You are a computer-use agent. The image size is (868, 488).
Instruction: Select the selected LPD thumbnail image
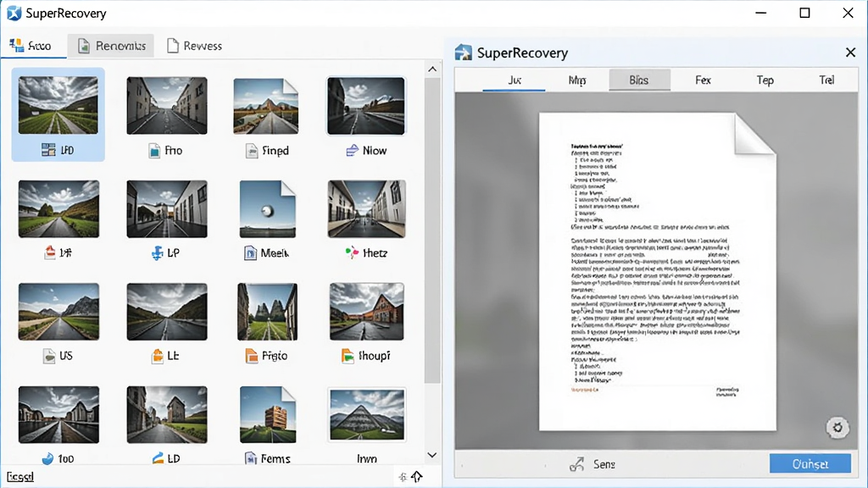[58, 105]
